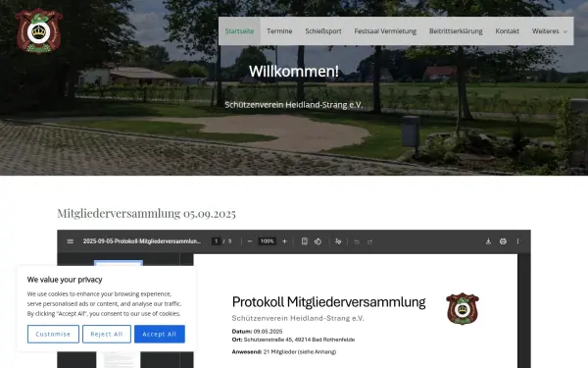This screenshot has height=368, width=588.
Task: Click the 'We value your privacy' heading
Action: tap(65, 280)
